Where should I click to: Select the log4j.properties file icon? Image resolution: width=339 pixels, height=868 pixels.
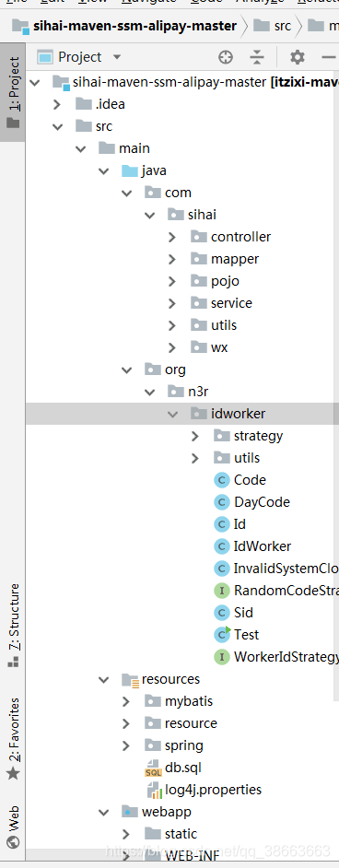click(x=154, y=790)
